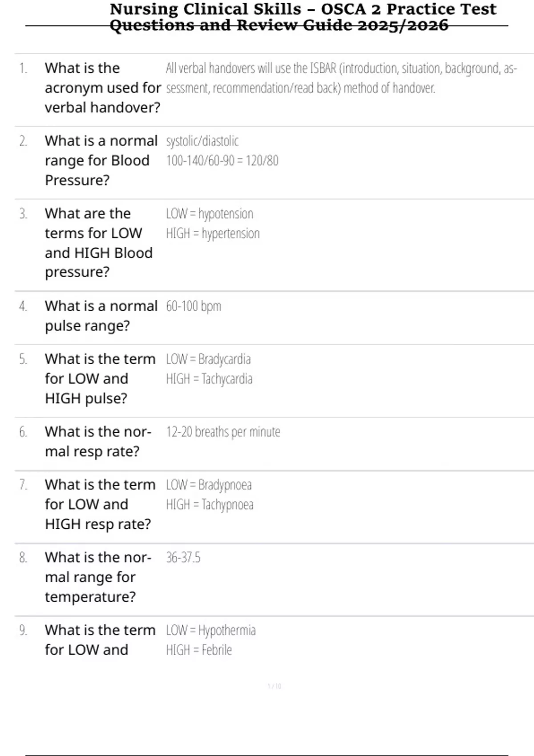
Task: Click 'HIGH = Tachycardia' answer line
Action: click(209, 379)
